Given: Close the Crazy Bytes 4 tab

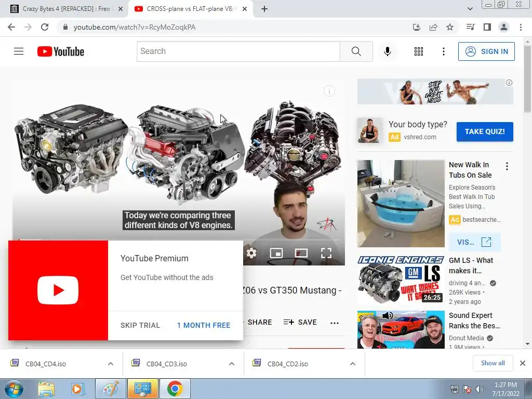Looking at the screenshot, I should pyautogui.click(x=121, y=9).
